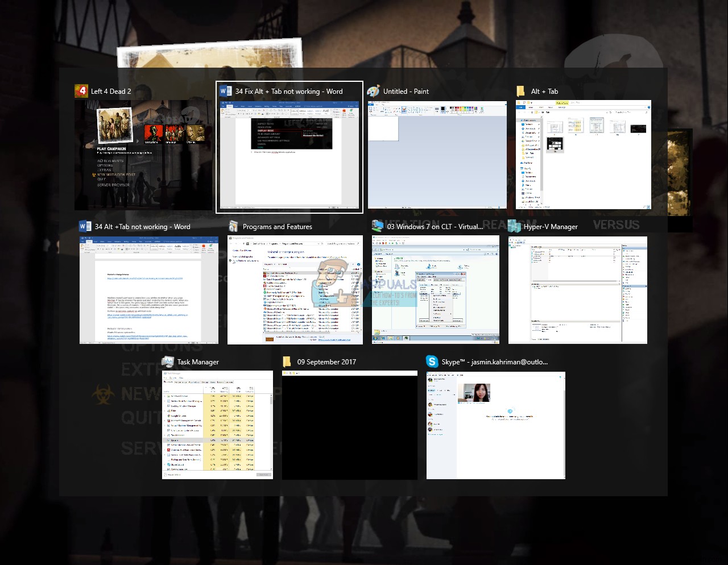Screen dimensions: 728x565
Task: Click the Word icon beside '34 Alt +Tab not working'
Action: [x=85, y=226]
